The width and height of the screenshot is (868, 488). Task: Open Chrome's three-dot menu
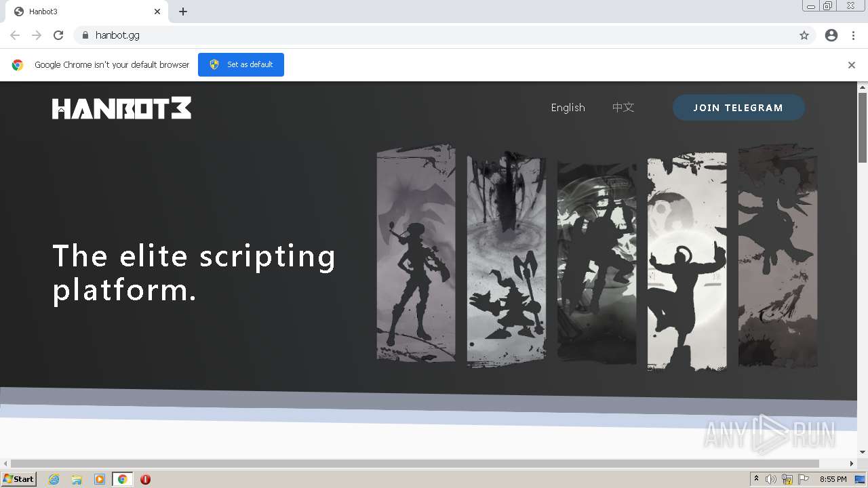pyautogui.click(x=853, y=35)
